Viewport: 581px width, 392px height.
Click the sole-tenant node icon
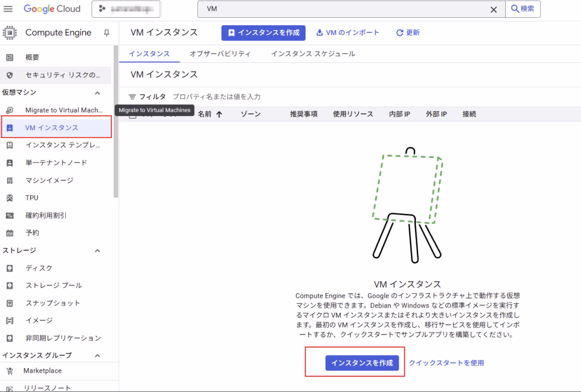pyautogui.click(x=10, y=163)
